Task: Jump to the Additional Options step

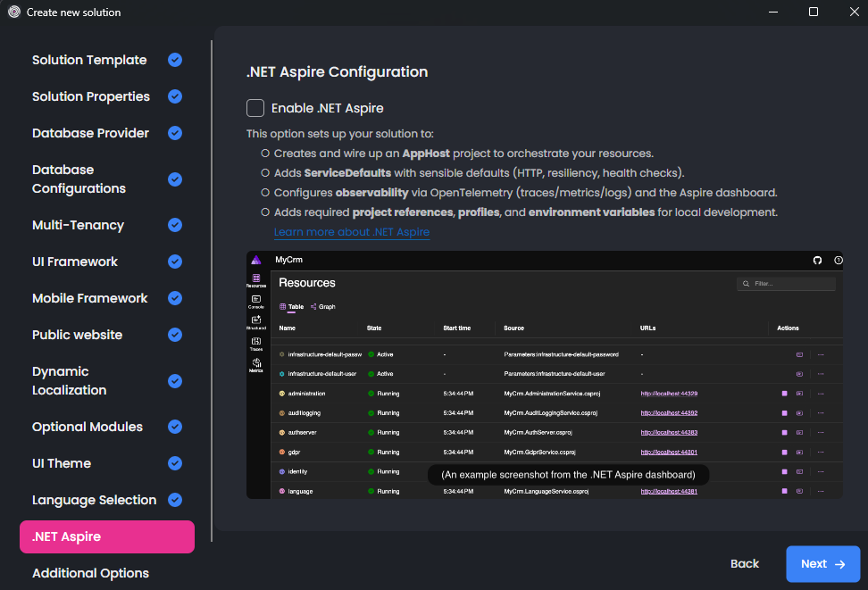Action: (90, 573)
